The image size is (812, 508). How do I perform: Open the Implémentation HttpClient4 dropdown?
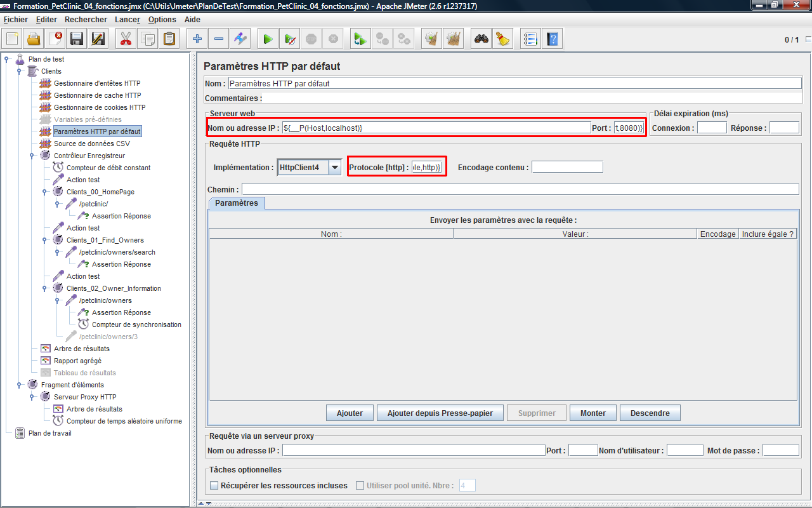(x=335, y=168)
